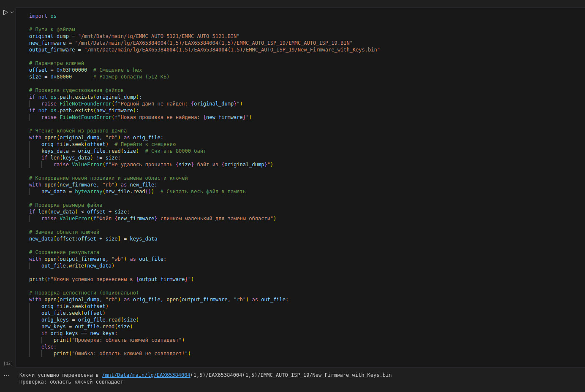Run the notebook cell with the play icon
585x392 pixels.
click(x=5, y=13)
